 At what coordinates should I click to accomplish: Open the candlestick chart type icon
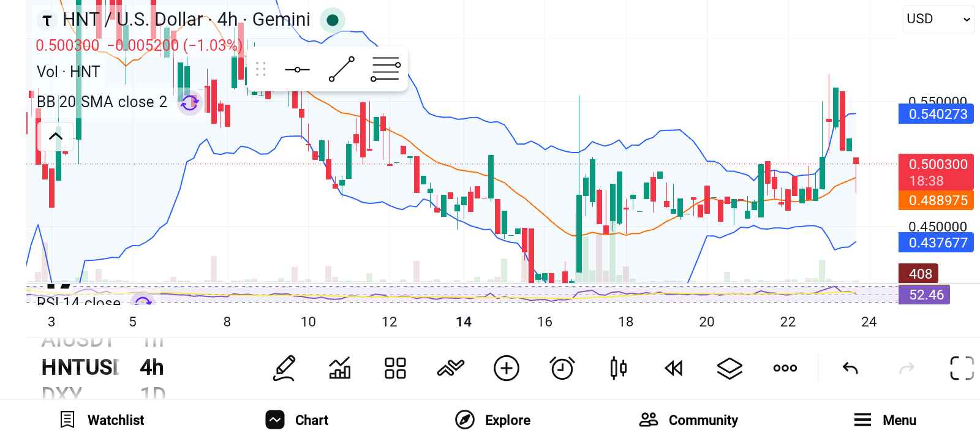click(x=619, y=368)
